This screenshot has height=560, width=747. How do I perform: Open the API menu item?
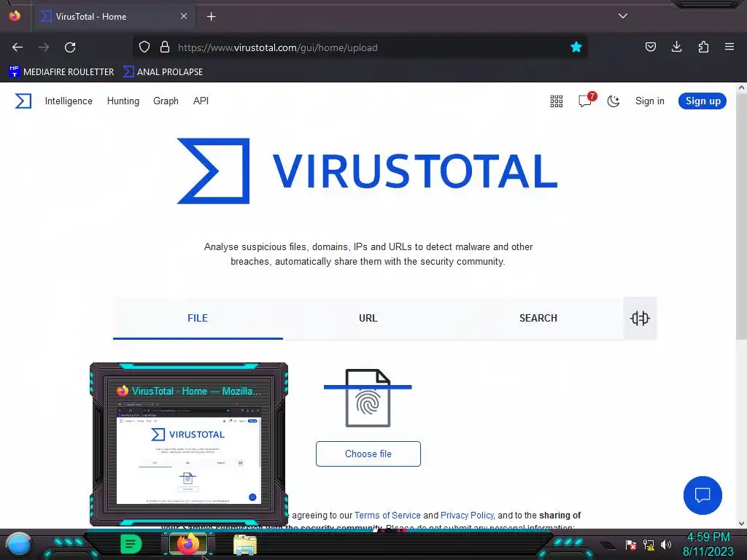pyautogui.click(x=201, y=101)
